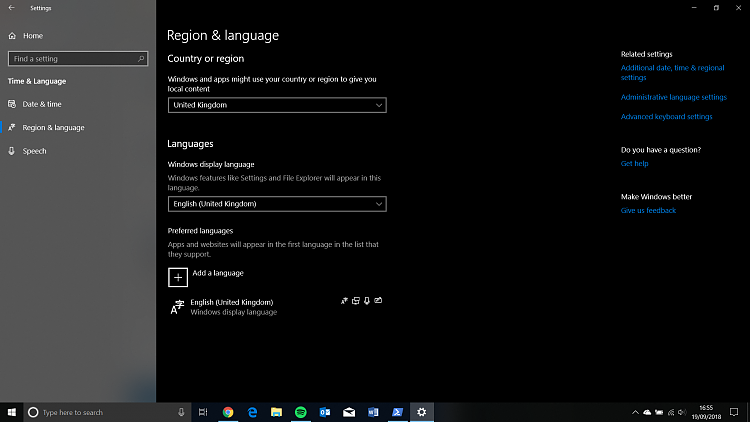Open Outlook from the taskbar
Image resolution: width=750 pixels, height=422 pixels.
pyautogui.click(x=325, y=412)
